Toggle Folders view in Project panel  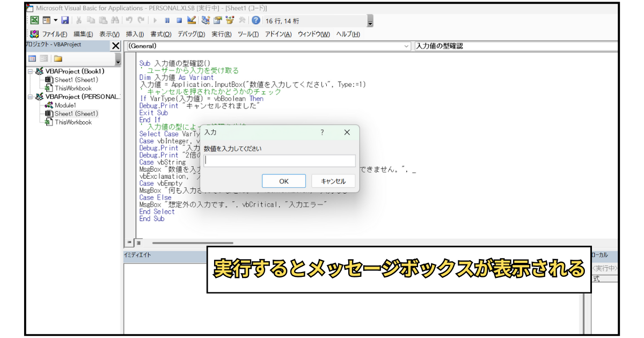[x=57, y=58]
